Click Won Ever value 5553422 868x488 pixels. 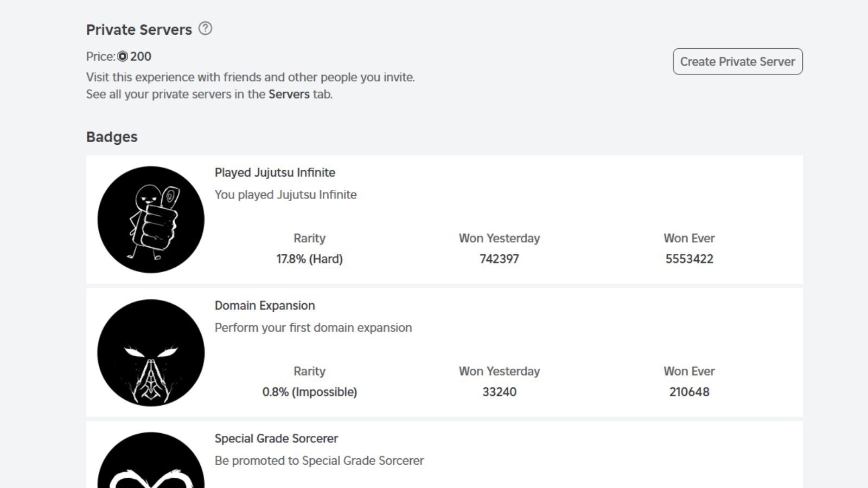689,259
